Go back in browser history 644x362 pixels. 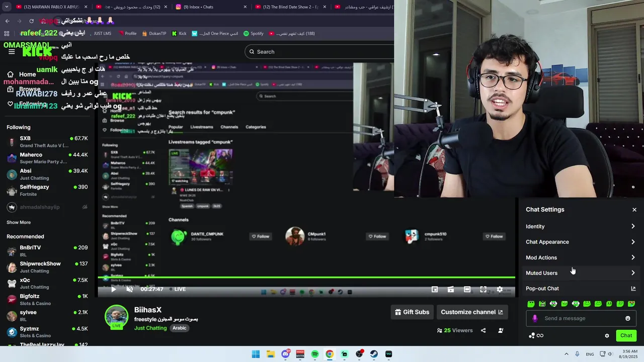pos(7,21)
